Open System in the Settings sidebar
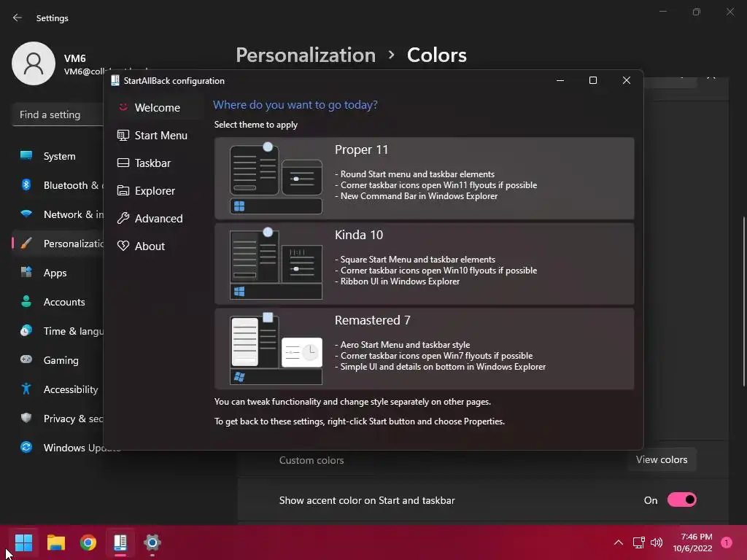 coord(58,156)
